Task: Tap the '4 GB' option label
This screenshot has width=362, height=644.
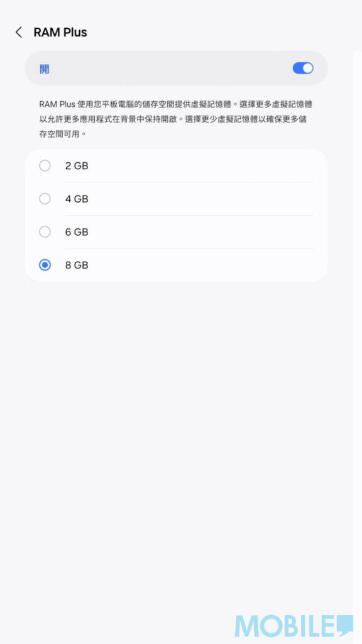Action: pyautogui.click(x=77, y=199)
